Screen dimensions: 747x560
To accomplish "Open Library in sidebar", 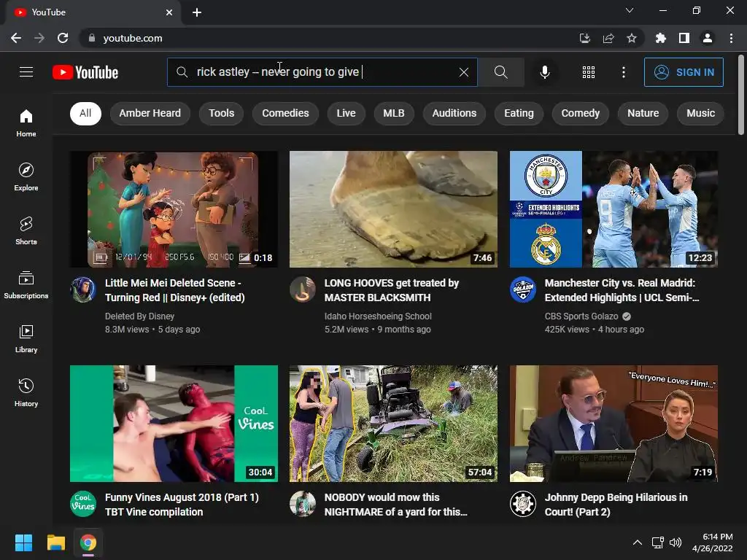I will click(26, 338).
